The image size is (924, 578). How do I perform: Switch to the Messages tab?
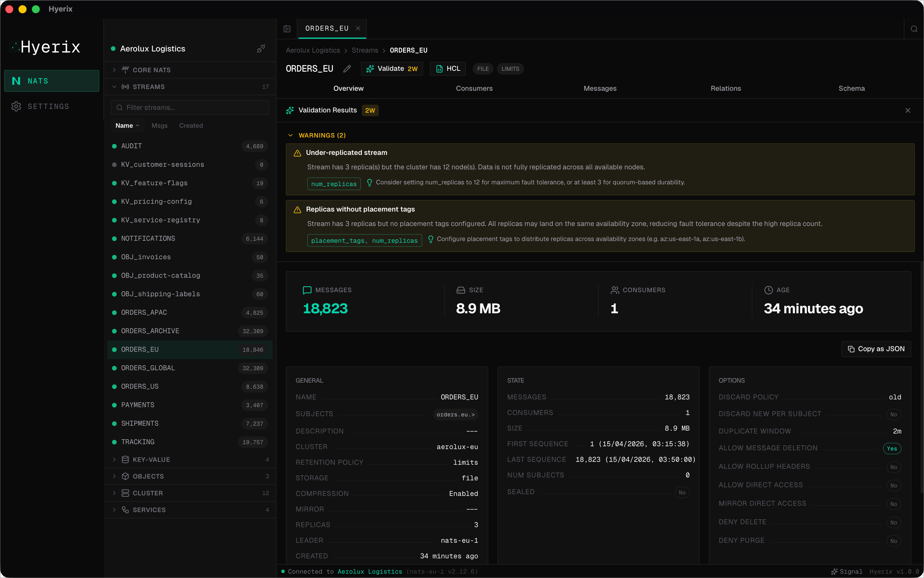pos(600,88)
